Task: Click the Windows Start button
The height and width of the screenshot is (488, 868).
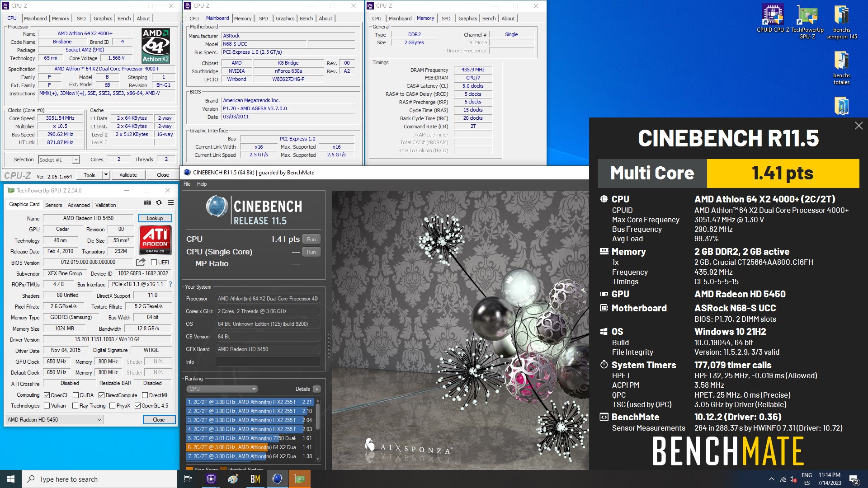Action: click(x=11, y=479)
